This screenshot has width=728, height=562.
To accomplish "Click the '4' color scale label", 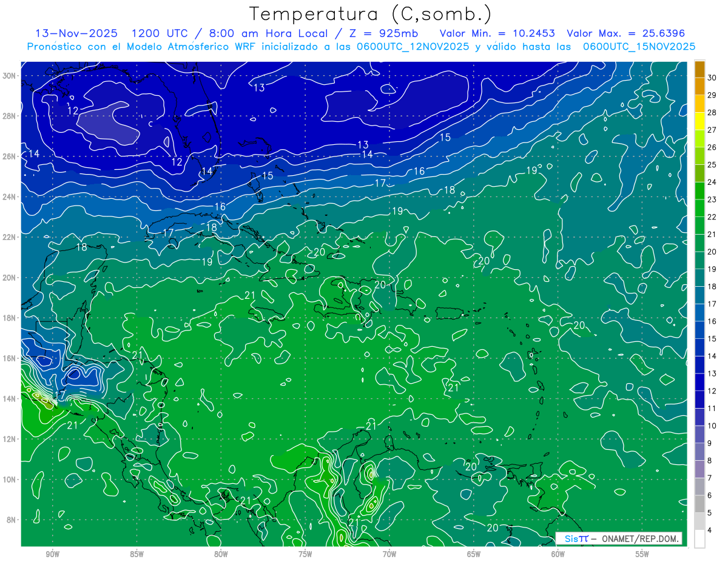I will [710, 530].
